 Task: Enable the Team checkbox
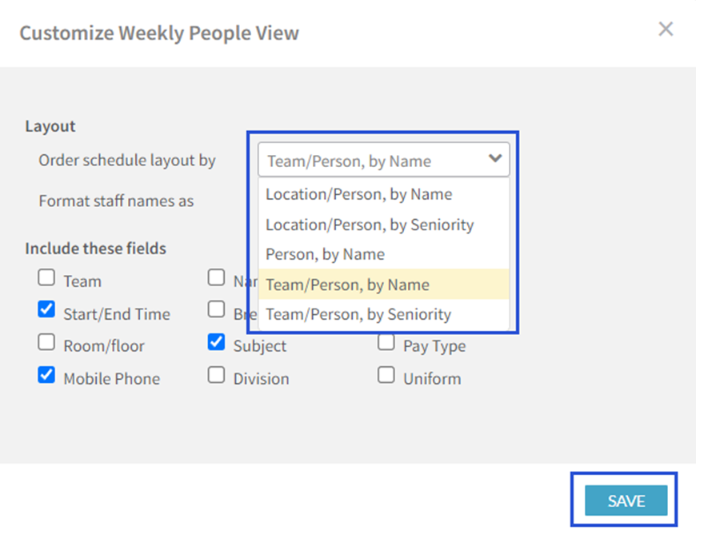(x=46, y=277)
